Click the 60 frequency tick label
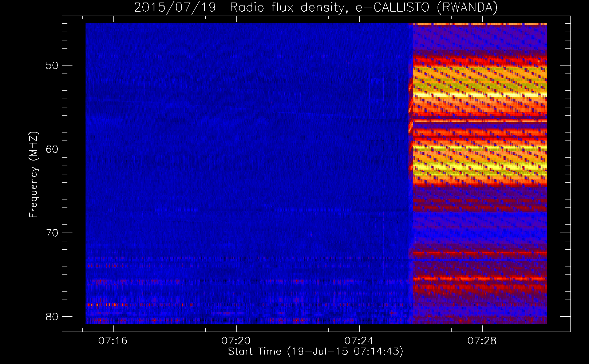 52,149
